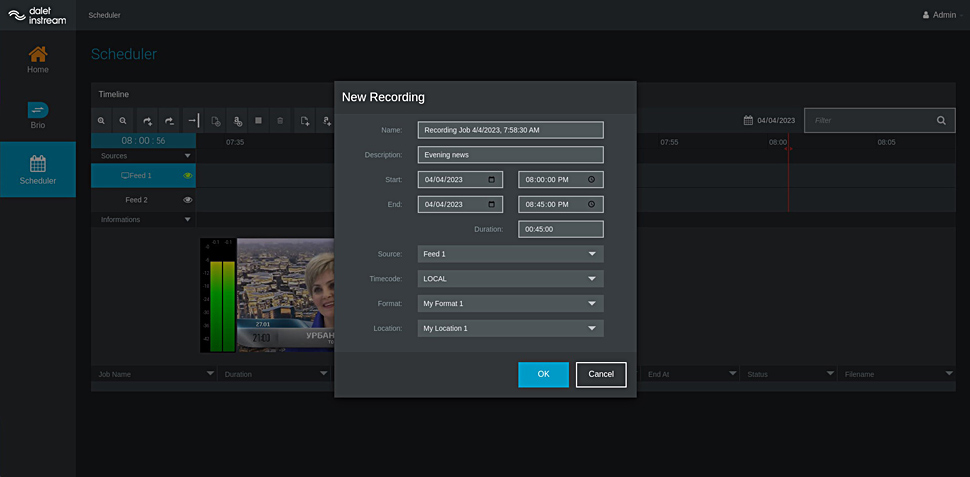Go to Home in the sidebar
Screen dimensions: 970x477
[38, 60]
